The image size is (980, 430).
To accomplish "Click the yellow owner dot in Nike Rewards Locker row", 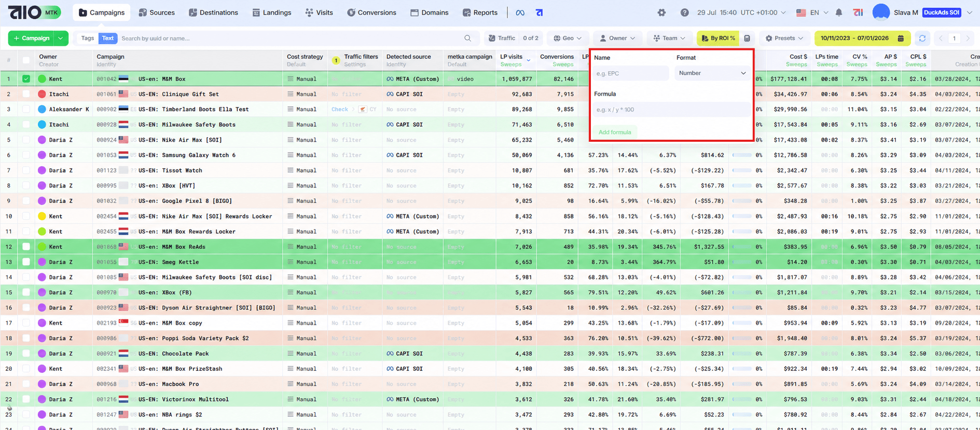I will tap(42, 216).
